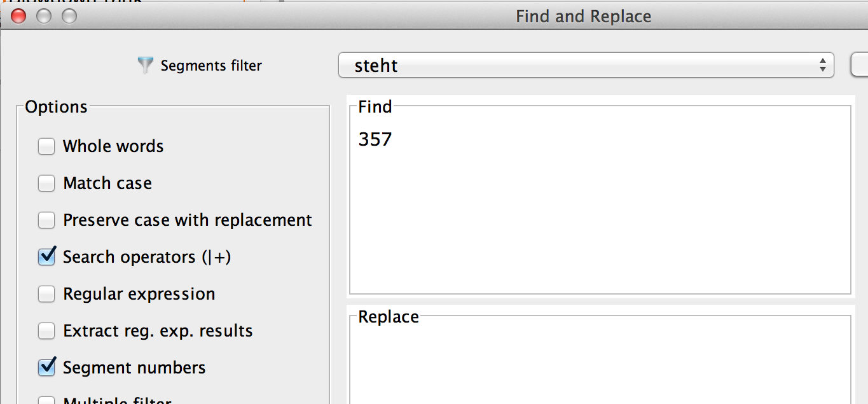
Task: Click the Segments filter label text
Action: pos(211,66)
